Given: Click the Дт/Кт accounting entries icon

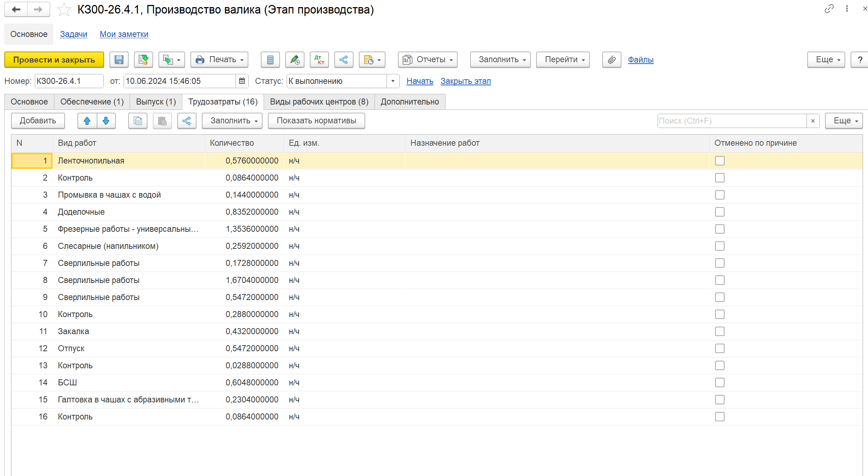Looking at the screenshot, I should (319, 60).
